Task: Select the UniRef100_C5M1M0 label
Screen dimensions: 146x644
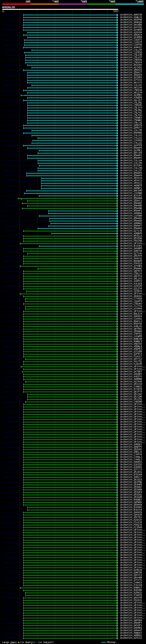Action: tap(131, 105)
